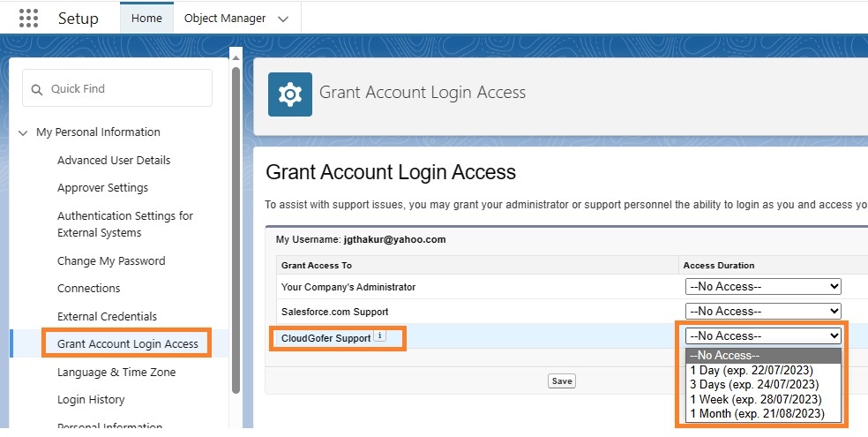868x437 pixels.
Task: Collapse the My Personal Information section
Action: (23, 132)
